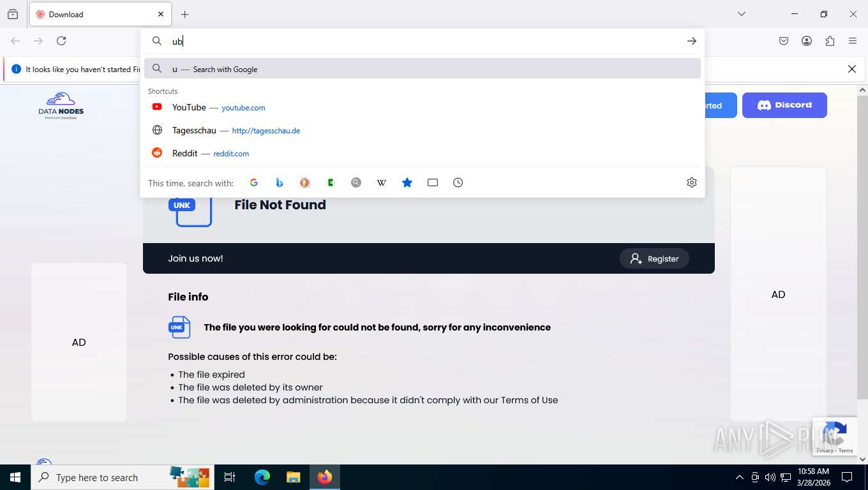Image resolution: width=868 pixels, height=490 pixels.
Task: Close the Download tab
Action: (x=161, y=14)
